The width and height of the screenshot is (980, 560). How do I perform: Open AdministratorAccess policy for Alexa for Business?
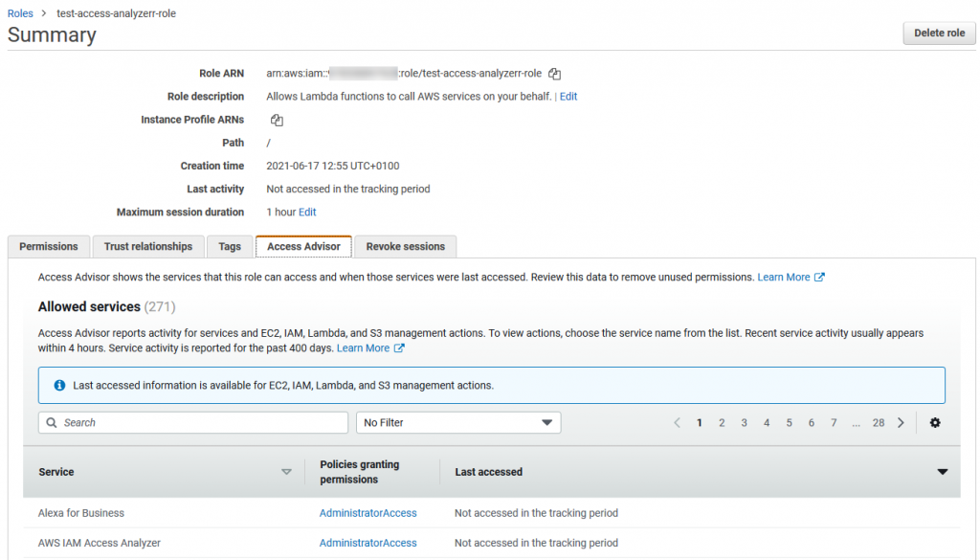367,513
